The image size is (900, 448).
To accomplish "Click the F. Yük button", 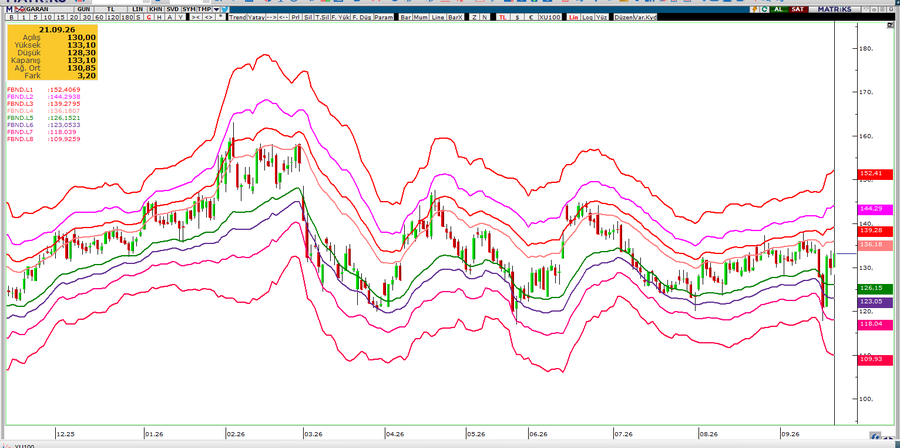I will point(340,17).
